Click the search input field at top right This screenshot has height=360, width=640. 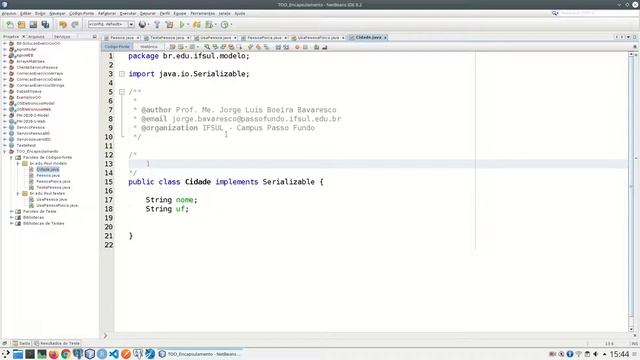coord(598,13)
